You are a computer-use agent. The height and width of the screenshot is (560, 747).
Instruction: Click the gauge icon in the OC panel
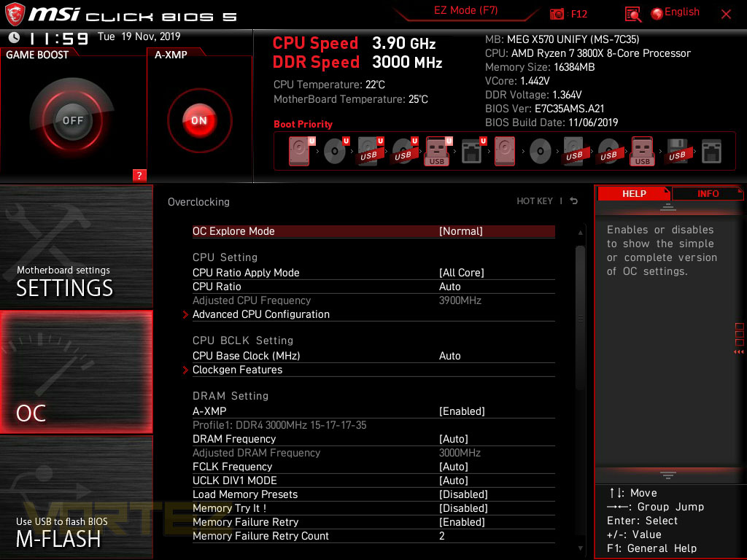tap(47, 365)
